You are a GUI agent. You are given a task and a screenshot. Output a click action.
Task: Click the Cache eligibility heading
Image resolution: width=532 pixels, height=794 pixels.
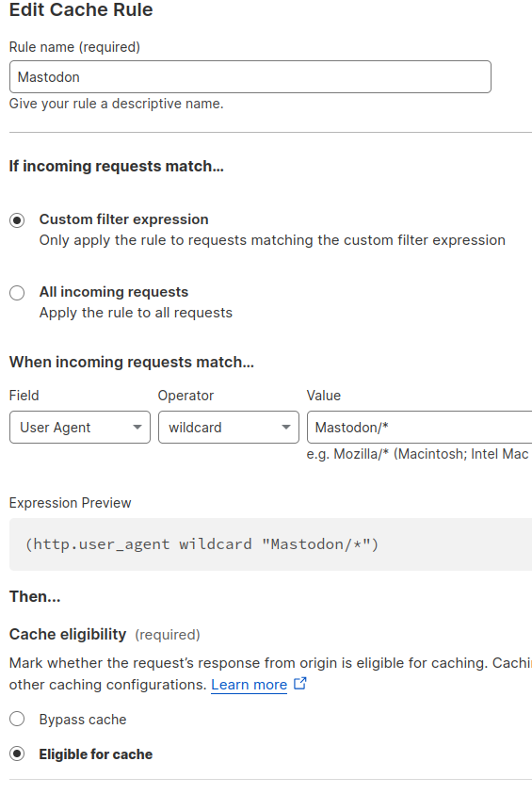pyautogui.click(x=68, y=634)
